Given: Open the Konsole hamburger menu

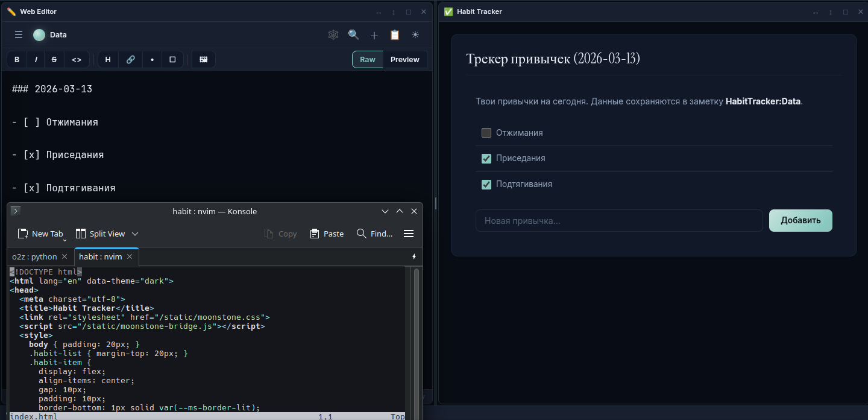Looking at the screenshot, I should tap(409, 234).
